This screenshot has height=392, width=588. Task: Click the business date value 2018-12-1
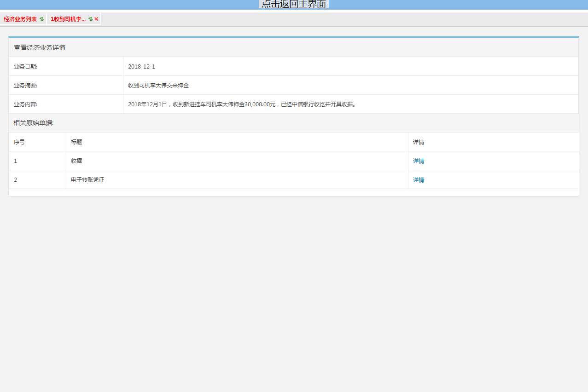tap(141, 67)
